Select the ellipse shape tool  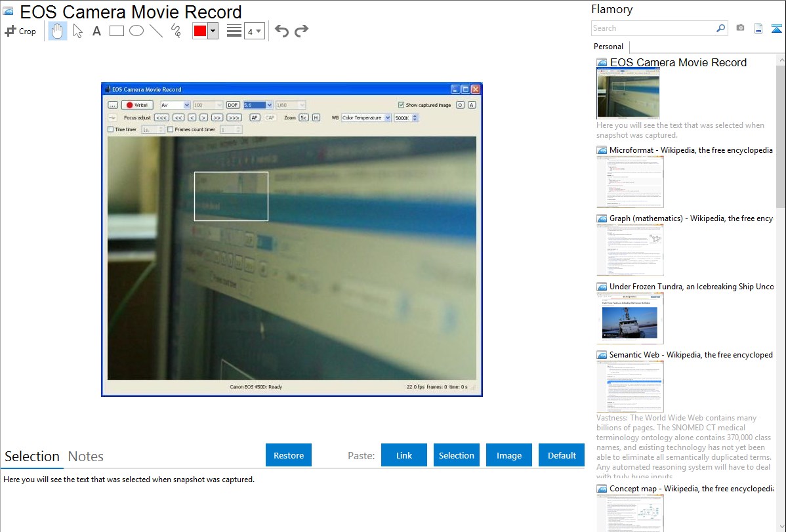click(x=136, y=31)
